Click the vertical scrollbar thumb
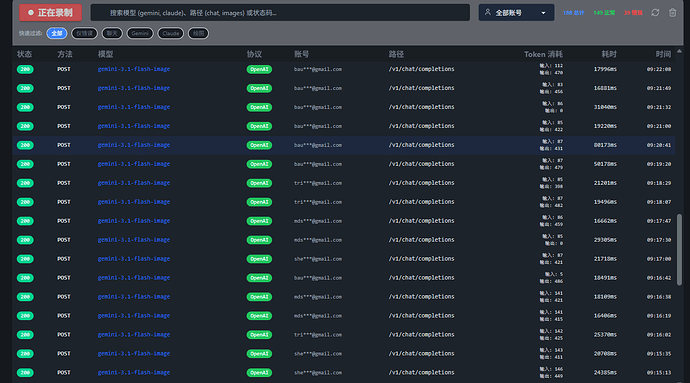The height and width of the screenshot is (383, 690). 679,249
